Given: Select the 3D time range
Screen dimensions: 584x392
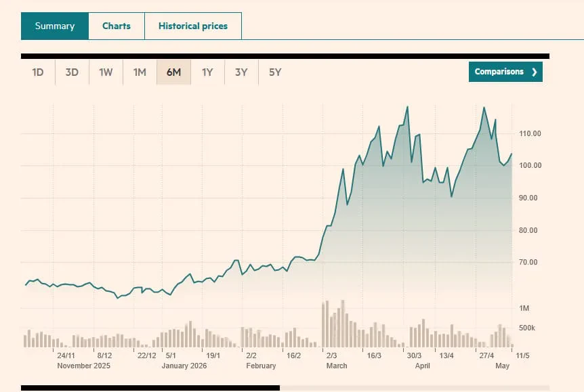Looking at the screenshot, I should tap(72, 72).
